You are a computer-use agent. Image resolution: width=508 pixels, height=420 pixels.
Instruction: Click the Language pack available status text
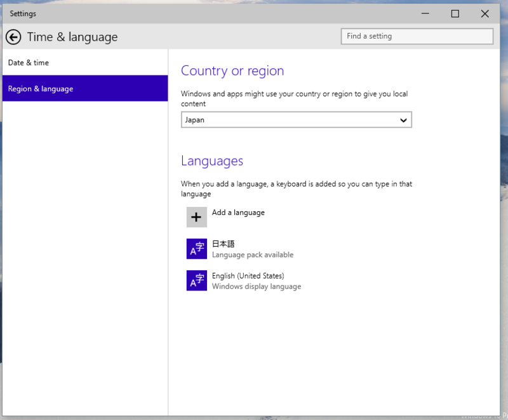click(252, 254)
